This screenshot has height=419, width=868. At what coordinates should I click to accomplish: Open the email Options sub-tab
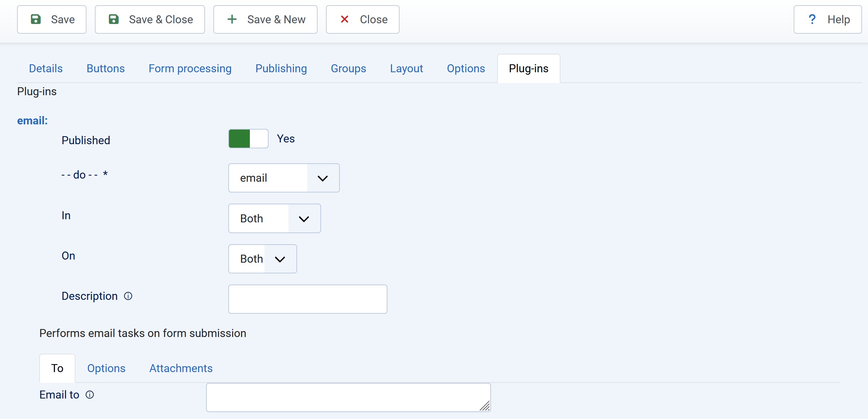[x=106, y=368]
